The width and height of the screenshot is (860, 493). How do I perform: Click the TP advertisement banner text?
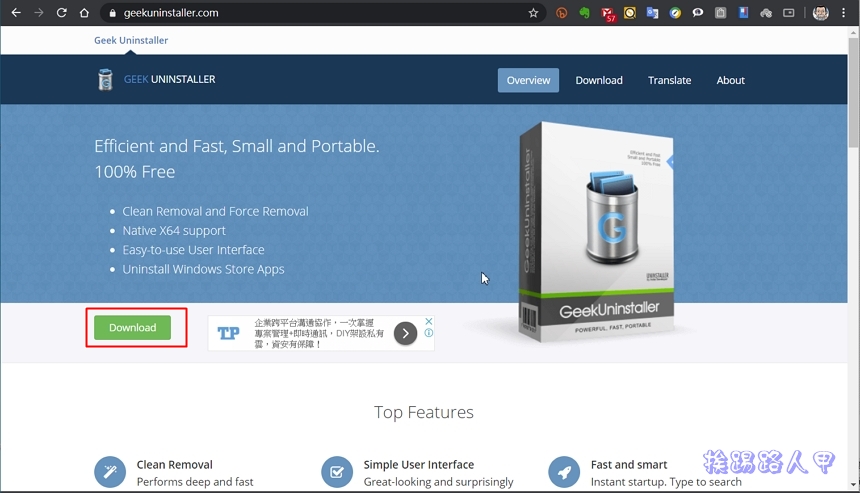(x=319, y=333)
